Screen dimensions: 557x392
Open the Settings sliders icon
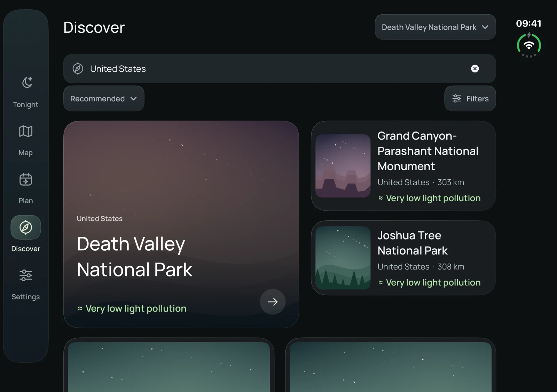26,275
